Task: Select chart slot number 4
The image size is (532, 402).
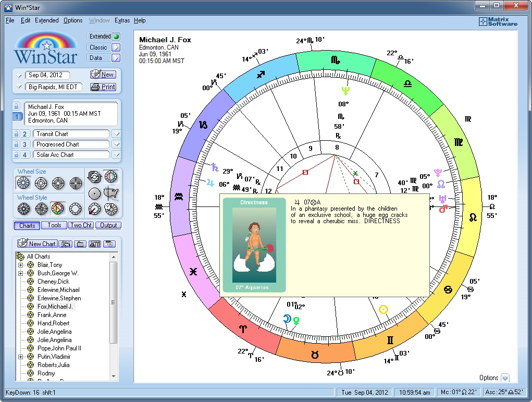Action: click(24, 155)
